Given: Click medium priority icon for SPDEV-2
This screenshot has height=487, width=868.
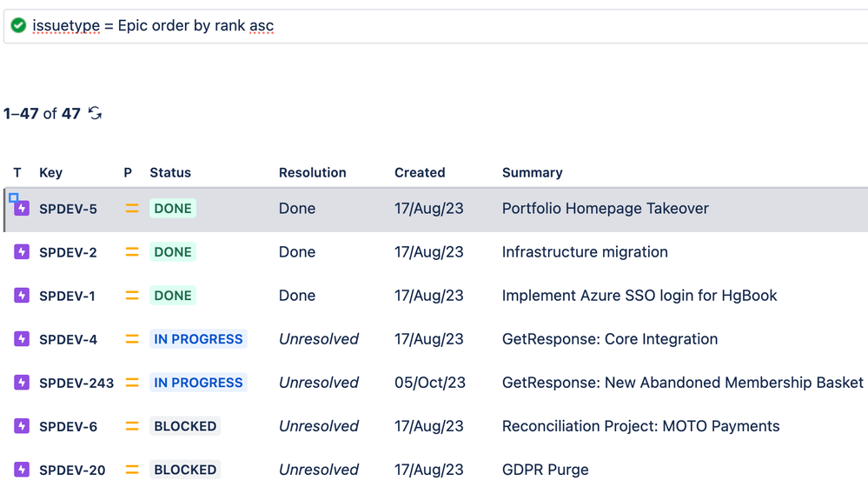Looking at the screenshot, I should 132,252.
